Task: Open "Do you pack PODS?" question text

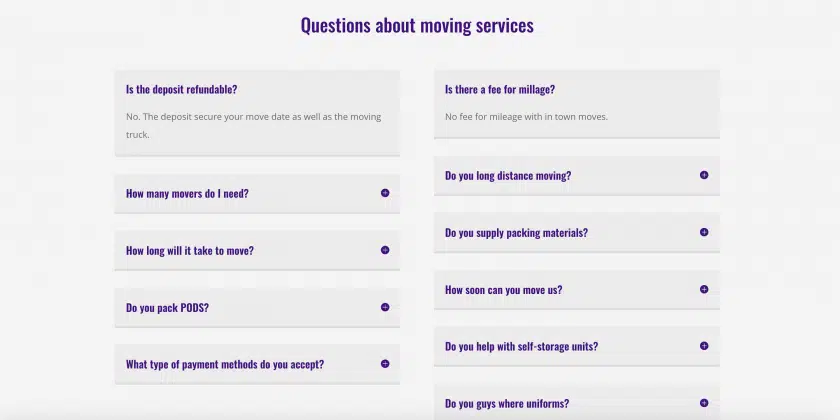Action: tap(167, 307)
